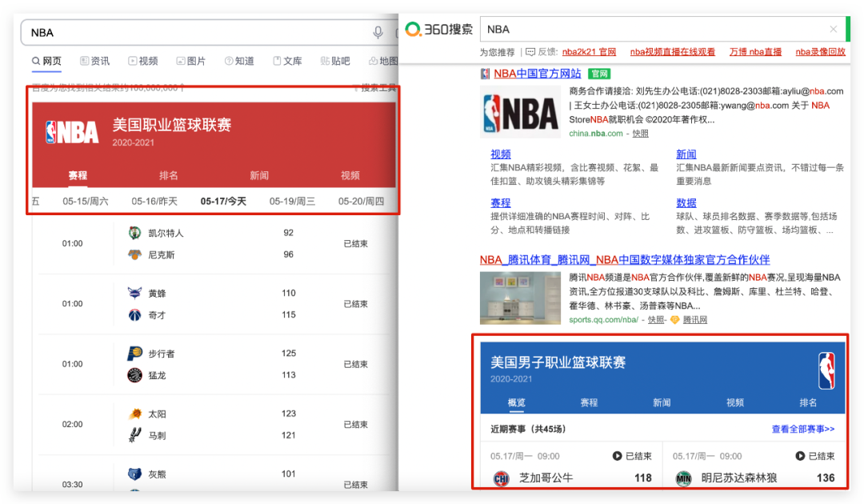Screen dimensions: 864x504
Task: Choose date 05-16/昨天
Action: pos(154,202)
